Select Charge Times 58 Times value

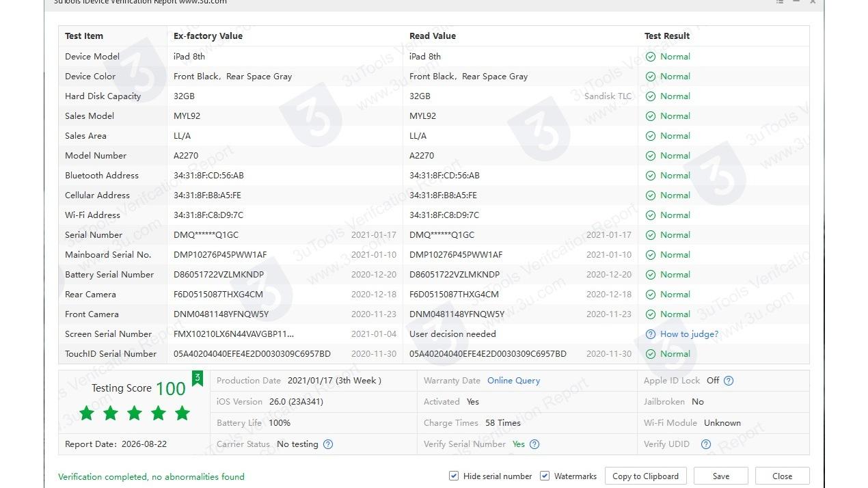tap(503, 423)
